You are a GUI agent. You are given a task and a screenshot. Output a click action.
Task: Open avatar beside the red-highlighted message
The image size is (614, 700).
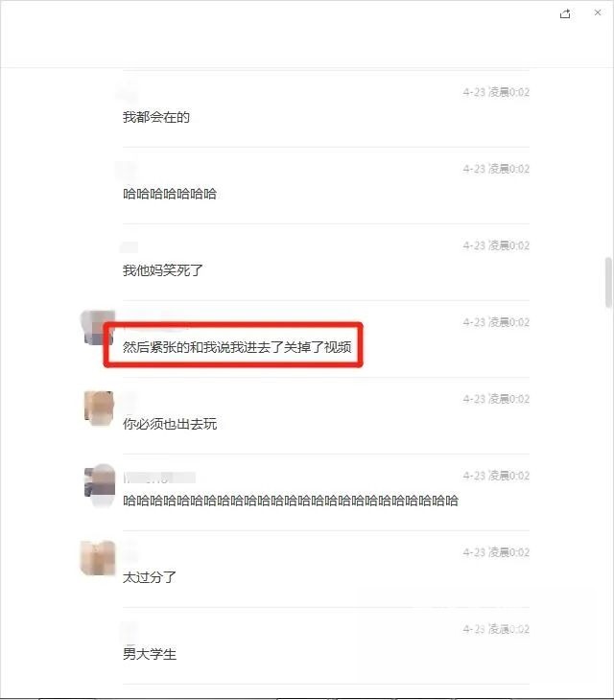(97, 327)
